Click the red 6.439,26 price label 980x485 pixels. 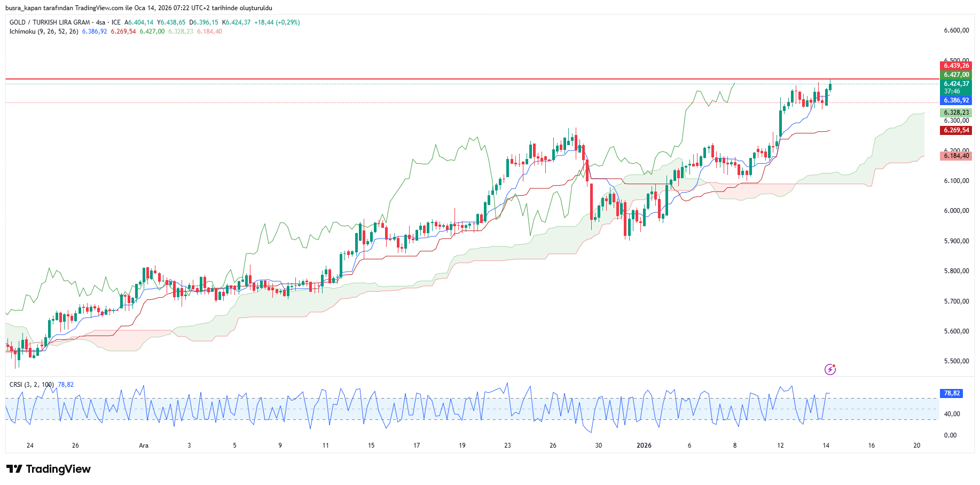(955, 66)
